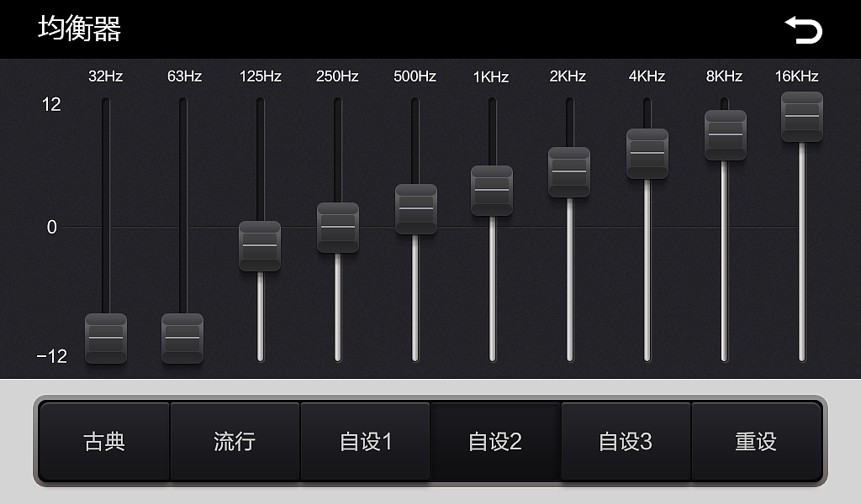
Task: Click the 4KHz slider handle
Action: pos(647,154)
